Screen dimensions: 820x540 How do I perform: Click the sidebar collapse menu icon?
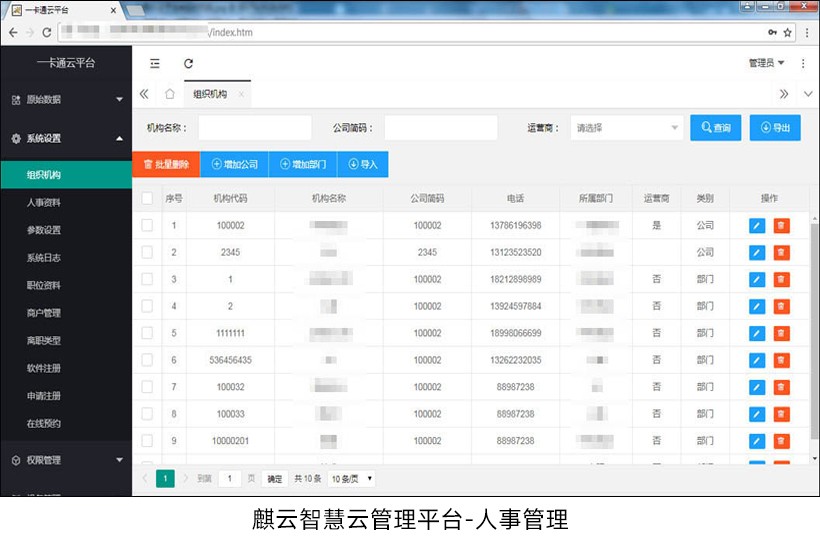[x=154, y=63]
